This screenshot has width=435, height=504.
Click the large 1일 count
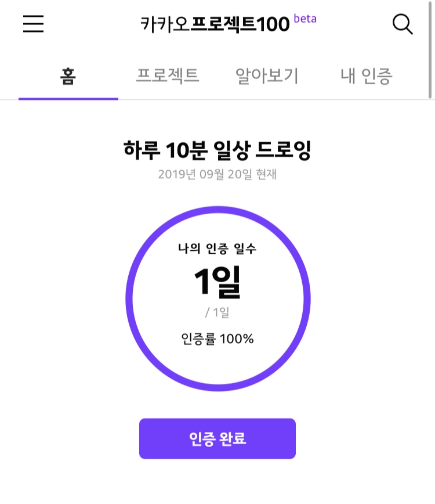coord(217,282)
